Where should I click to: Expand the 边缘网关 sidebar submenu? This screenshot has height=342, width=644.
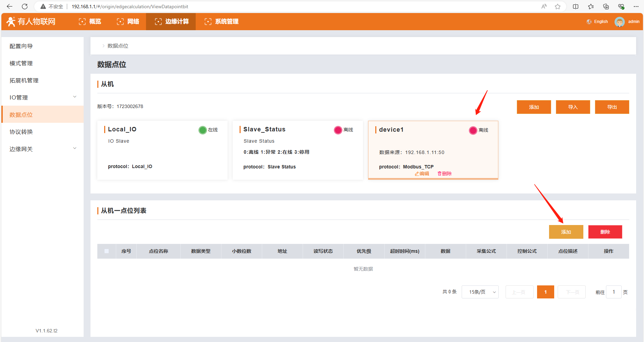75,149
